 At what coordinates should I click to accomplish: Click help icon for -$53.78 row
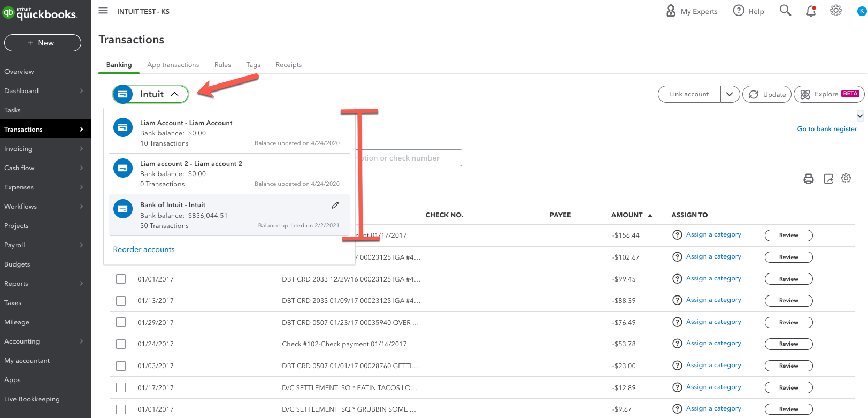click(677, 344)
